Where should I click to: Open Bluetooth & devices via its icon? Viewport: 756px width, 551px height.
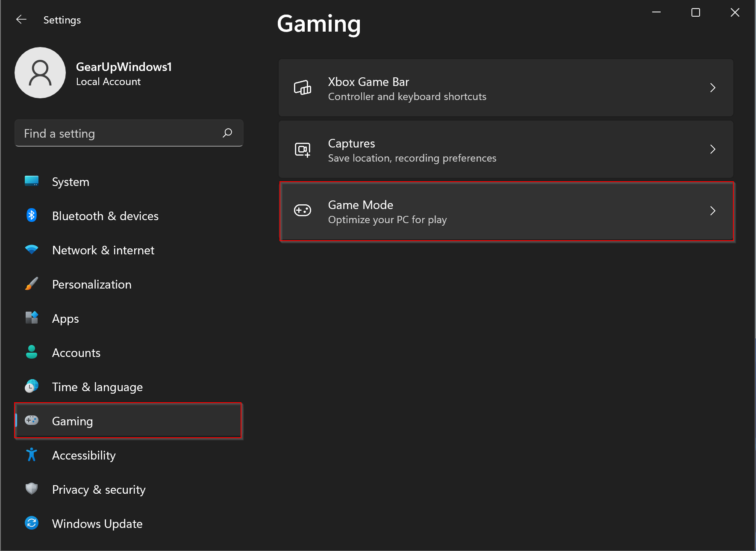(x=31, y=215)
